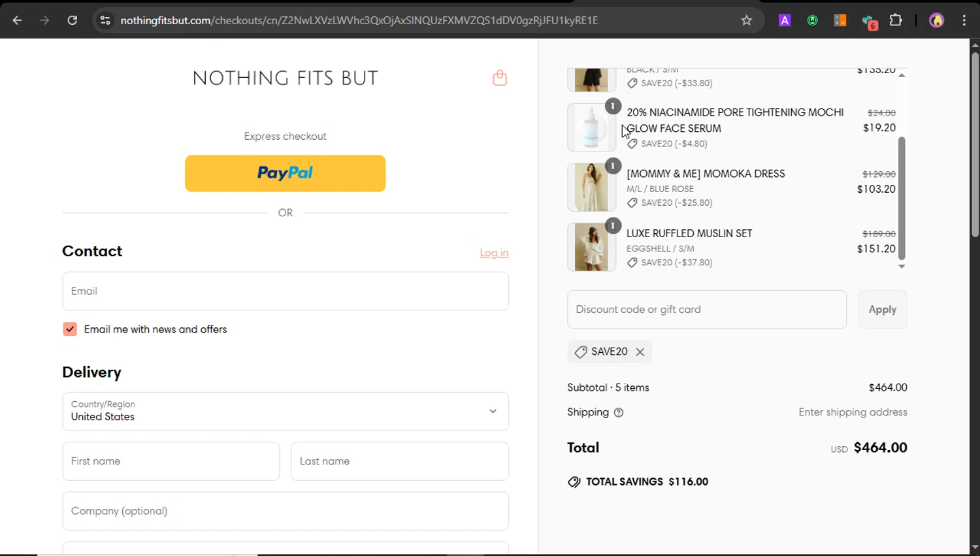The image size is (980, 556).
Task: Click the Niacinamide serum product thumbnail
Action: click(591, 127)
